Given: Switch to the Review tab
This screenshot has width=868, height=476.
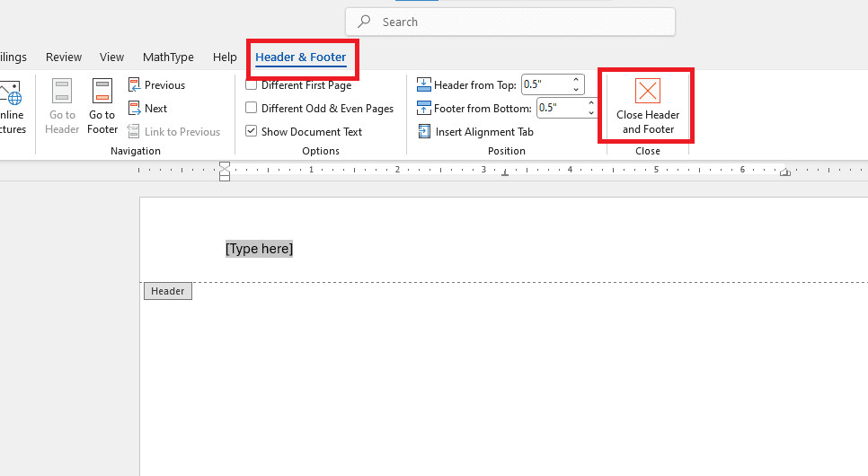Looking at the screenshot, I should tap(64, 57).
